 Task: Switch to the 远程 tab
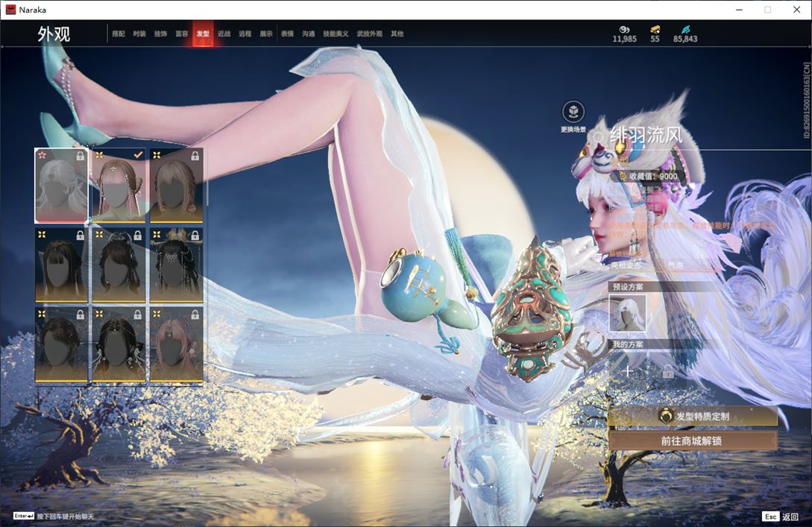point(245,34)
